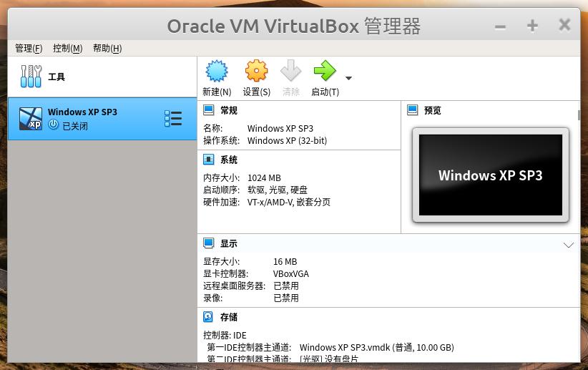Maximize the VirtualBox manager window

(x=532, y=26)
